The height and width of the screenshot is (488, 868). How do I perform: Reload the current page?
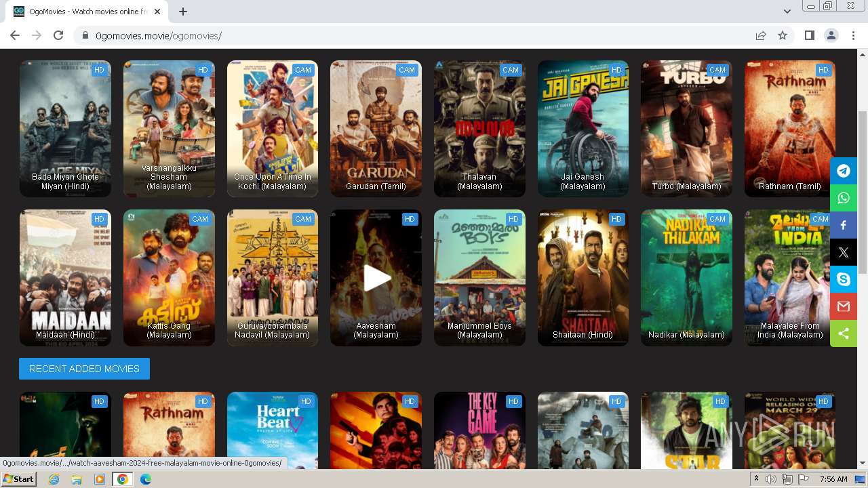click(58, 35)
